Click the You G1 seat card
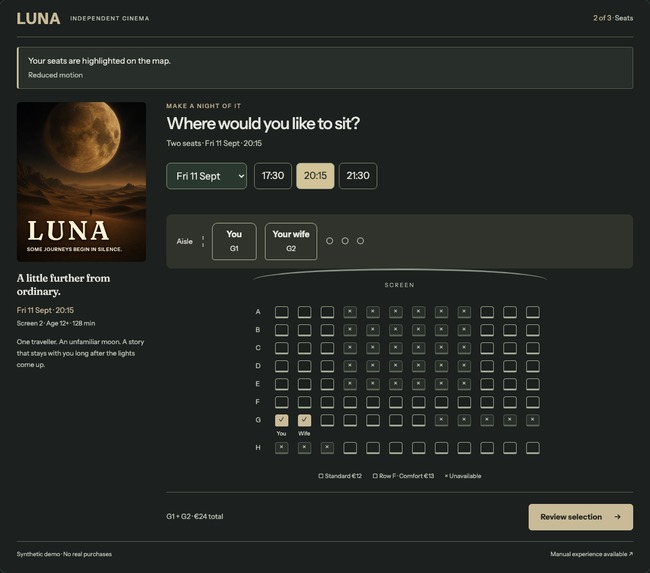The image size is (650, 573). click(234, 241)
